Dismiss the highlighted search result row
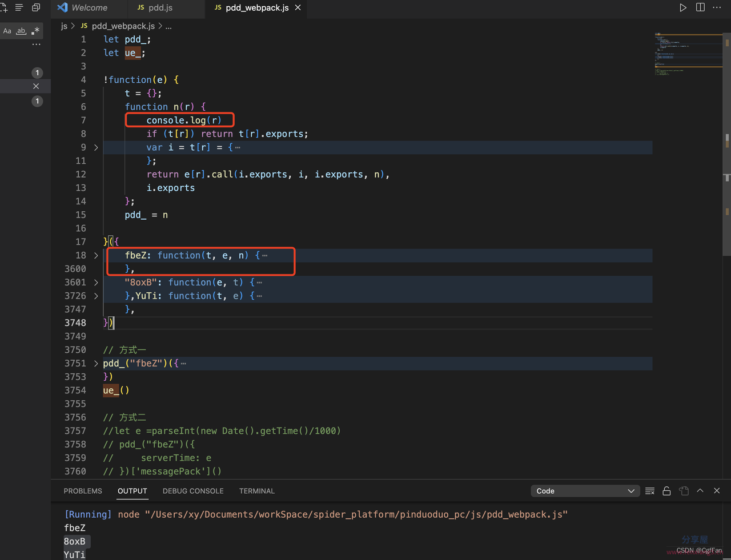This screenshot has width=731, height=560. point(36,86)
